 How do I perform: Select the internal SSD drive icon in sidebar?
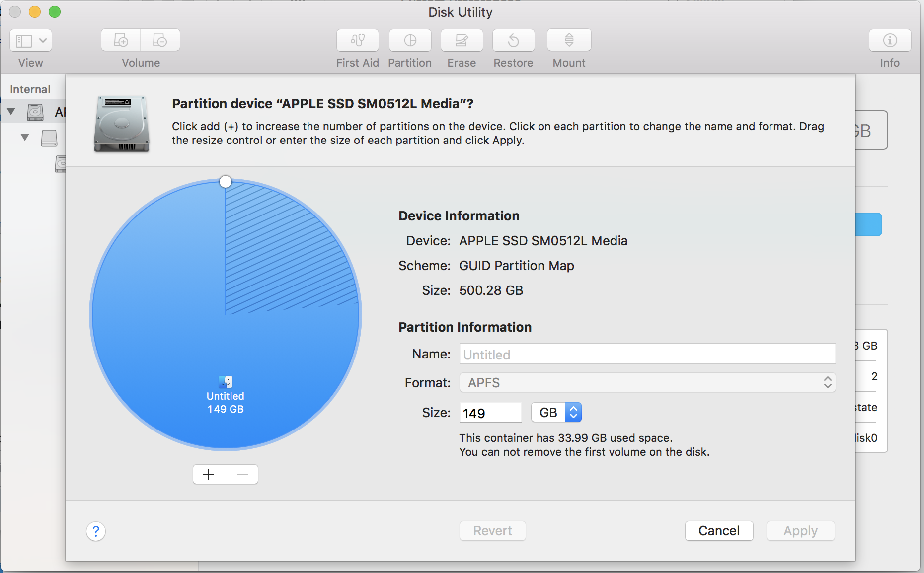(x=35, y=112)
